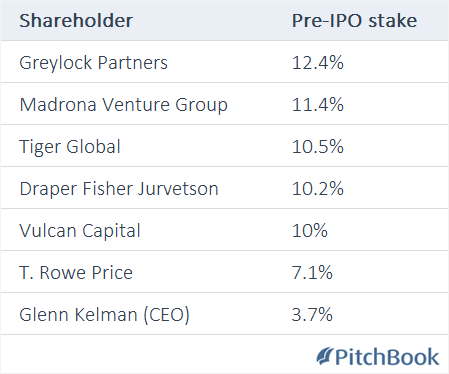Viewport: 449px width, 374px height.
Task: Click the 3.7% stake value
Action: [312, 315]
